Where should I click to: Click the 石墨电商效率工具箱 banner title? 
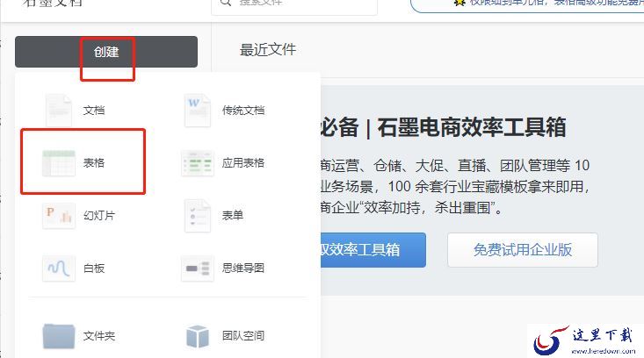(472, 127)
